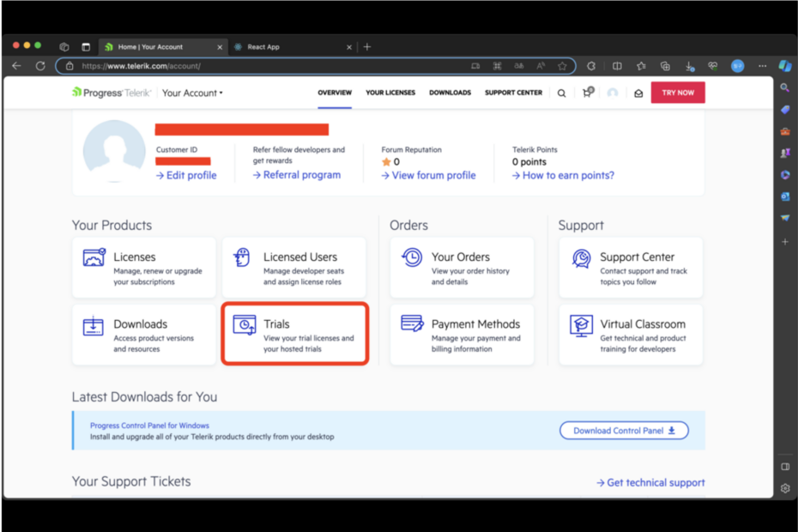Open the Licenses card title

(x=135, y=257)
